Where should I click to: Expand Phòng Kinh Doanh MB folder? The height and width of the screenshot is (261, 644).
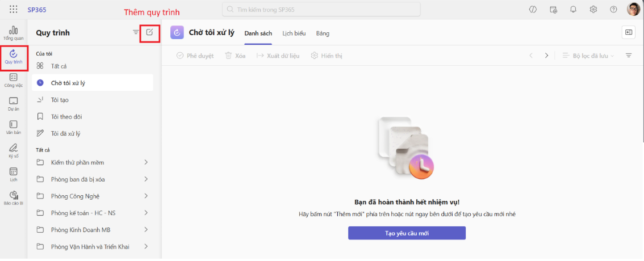tap(146, 230)
